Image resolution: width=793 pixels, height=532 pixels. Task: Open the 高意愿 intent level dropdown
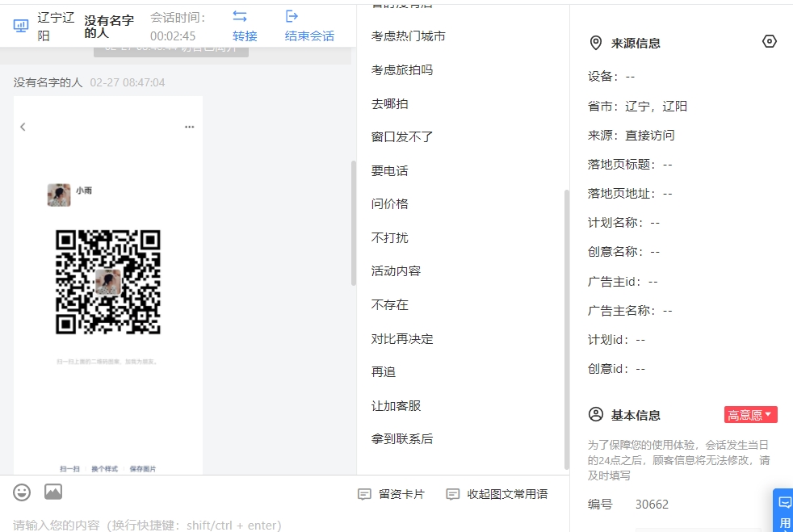tap(750, 415)
